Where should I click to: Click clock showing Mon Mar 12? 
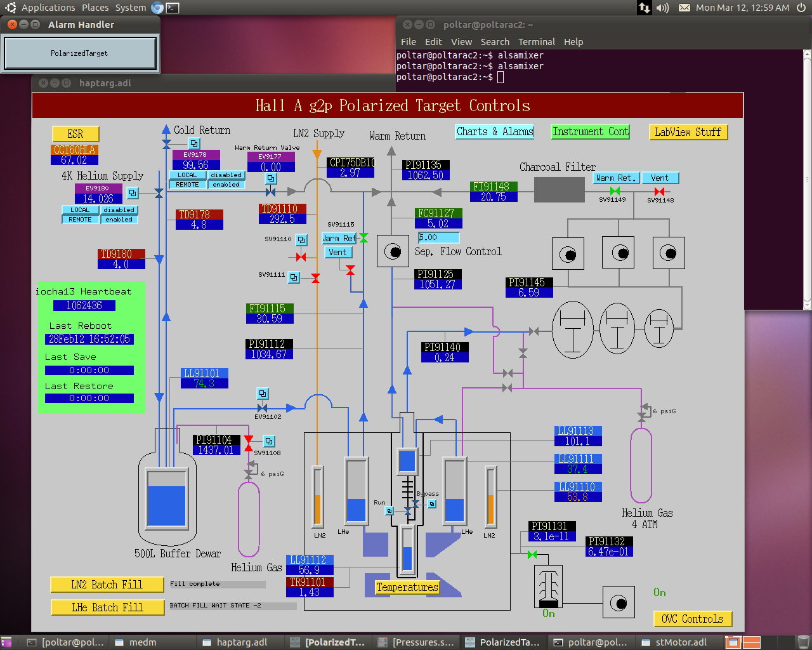pyautogui.click(x=743, y=8)
